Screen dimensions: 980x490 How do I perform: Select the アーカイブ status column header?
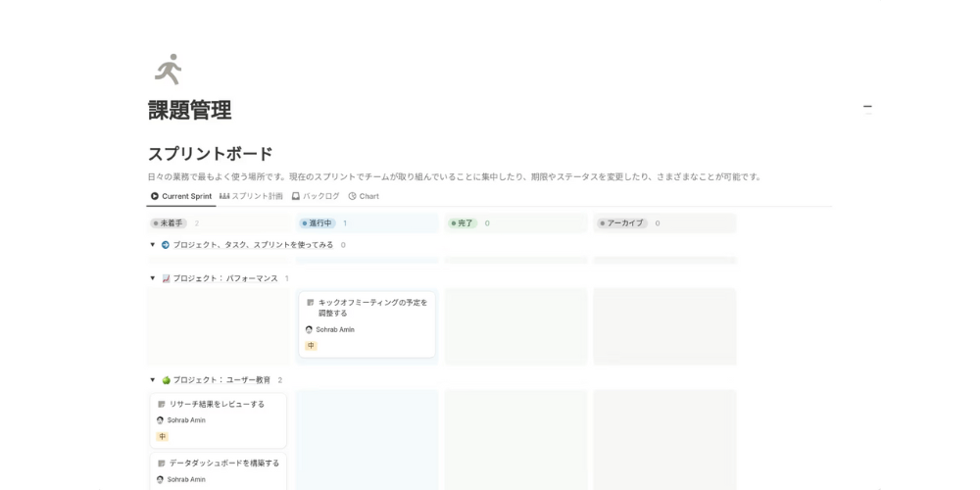click(x=622, y=223)
